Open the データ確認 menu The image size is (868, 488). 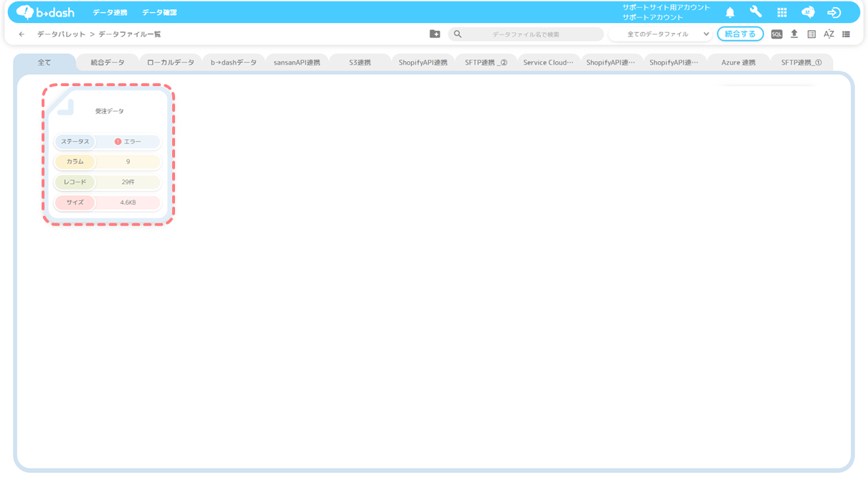pos(159,12)
